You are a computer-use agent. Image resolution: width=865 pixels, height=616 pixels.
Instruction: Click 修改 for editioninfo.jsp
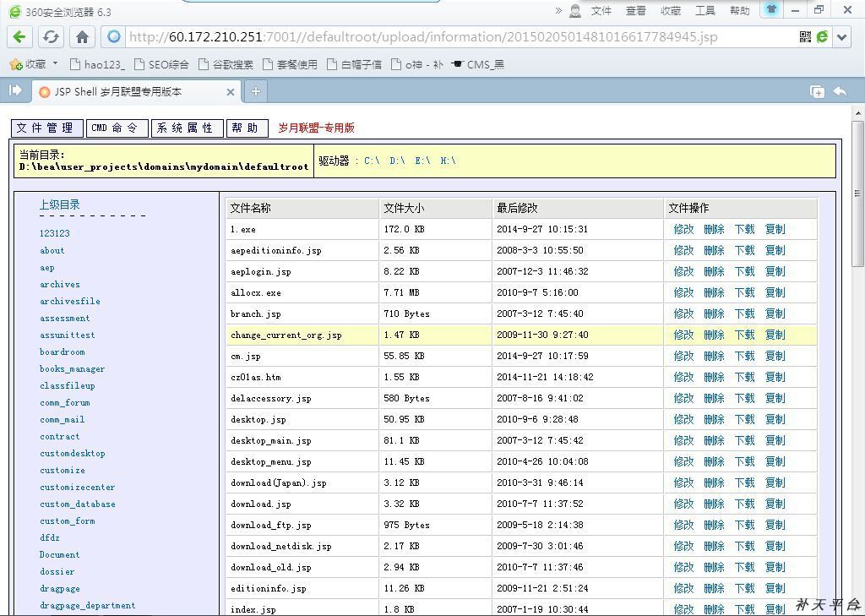coord(683,588)
